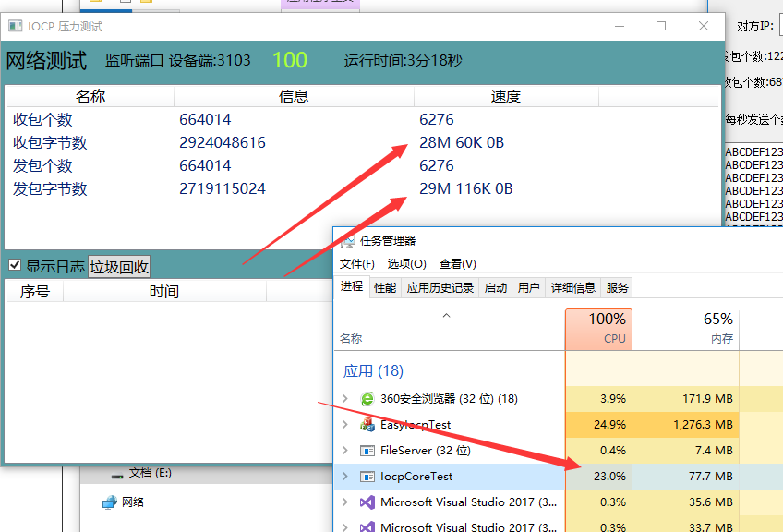
Task: Open the 文件(F) menu
Action: pyautogui.click(x=357, y=264)
